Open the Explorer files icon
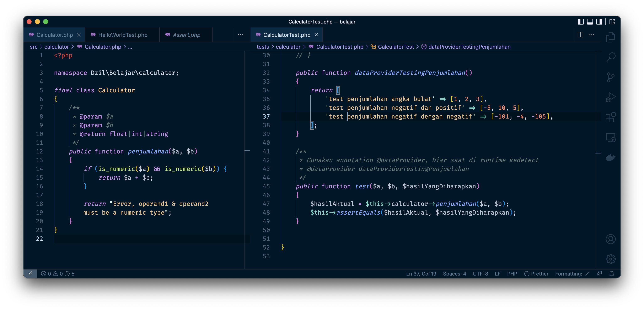The height and width of the screenshot is (309, 644). point(610,37)
